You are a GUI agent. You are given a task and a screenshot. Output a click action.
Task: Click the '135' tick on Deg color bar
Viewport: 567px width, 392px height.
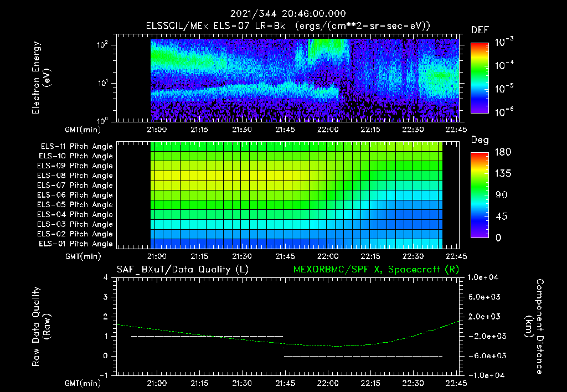click(503, 174)
